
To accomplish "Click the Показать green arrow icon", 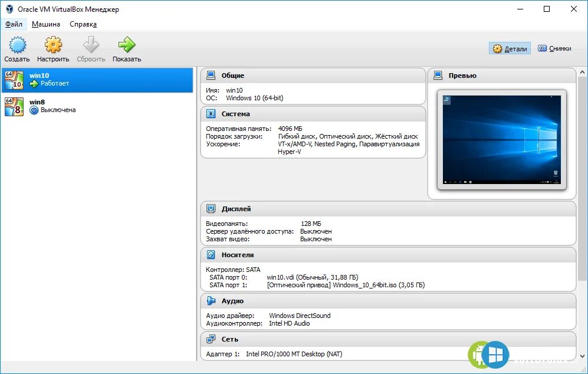I will (x=127, y=45).
